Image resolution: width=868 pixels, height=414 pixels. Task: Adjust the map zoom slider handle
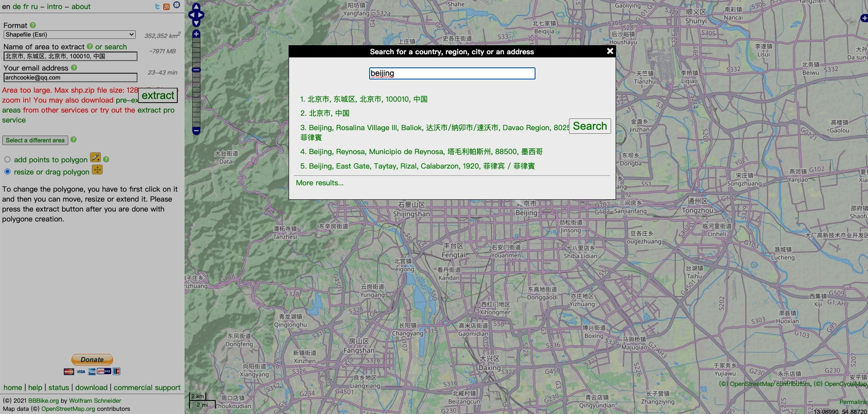196,69
